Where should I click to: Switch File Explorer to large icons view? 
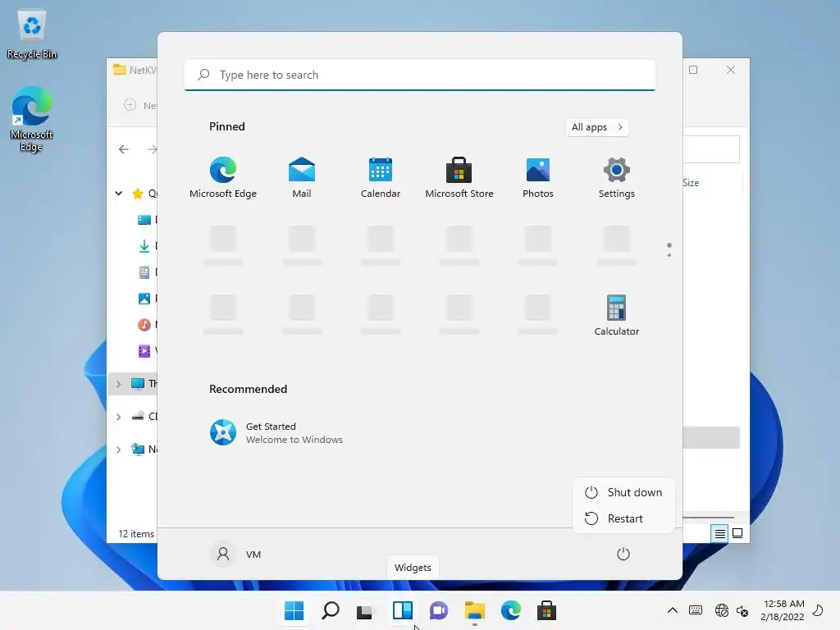tap(737, 533)
